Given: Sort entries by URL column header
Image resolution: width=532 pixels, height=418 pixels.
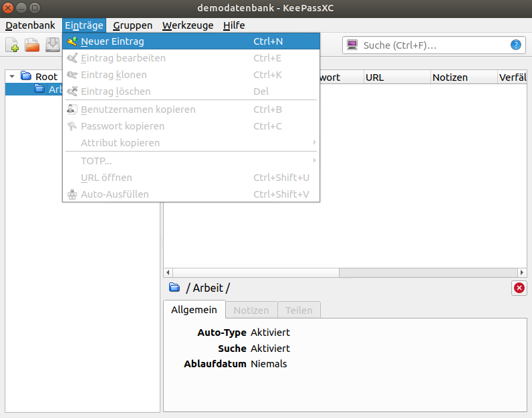Looking at the screenshot, I should (396, 77).
